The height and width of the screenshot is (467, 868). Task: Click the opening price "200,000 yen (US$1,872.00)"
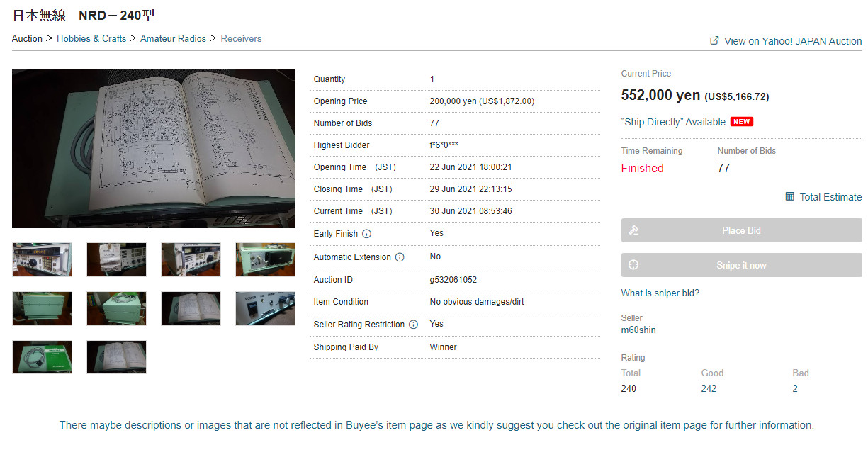482,101
